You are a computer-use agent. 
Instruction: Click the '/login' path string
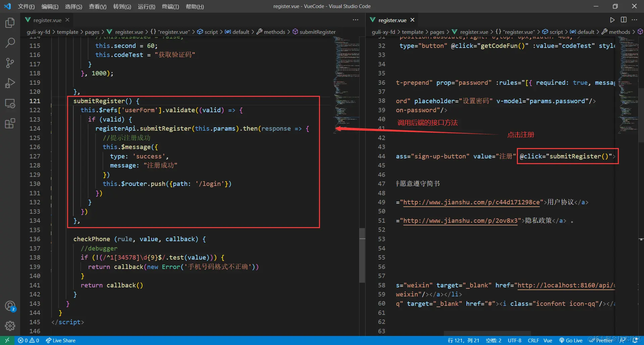[210, 184]
